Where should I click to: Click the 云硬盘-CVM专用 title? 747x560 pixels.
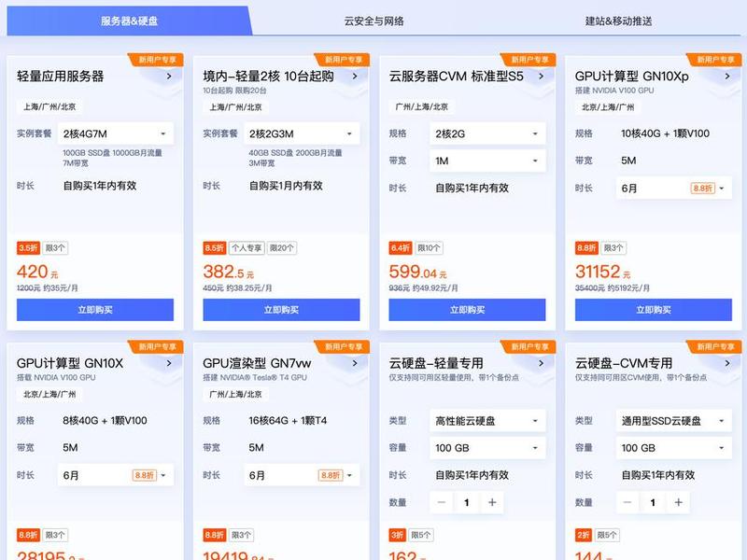[x=624, y=363]
